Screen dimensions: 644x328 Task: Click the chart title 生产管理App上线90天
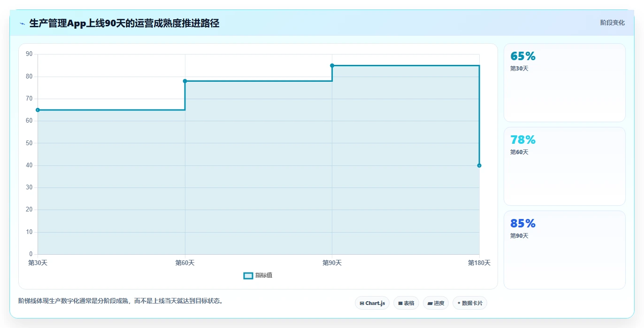[x=124, y=23]
